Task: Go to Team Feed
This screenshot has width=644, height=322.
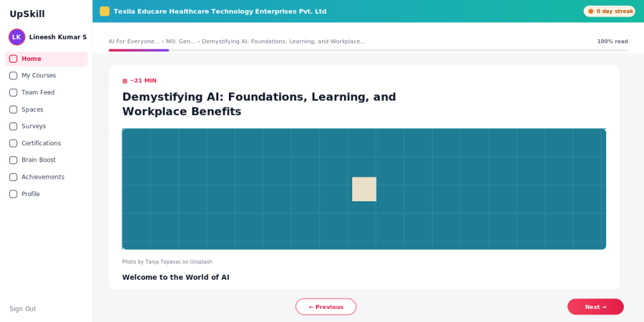Action: [x=46, y=92]
